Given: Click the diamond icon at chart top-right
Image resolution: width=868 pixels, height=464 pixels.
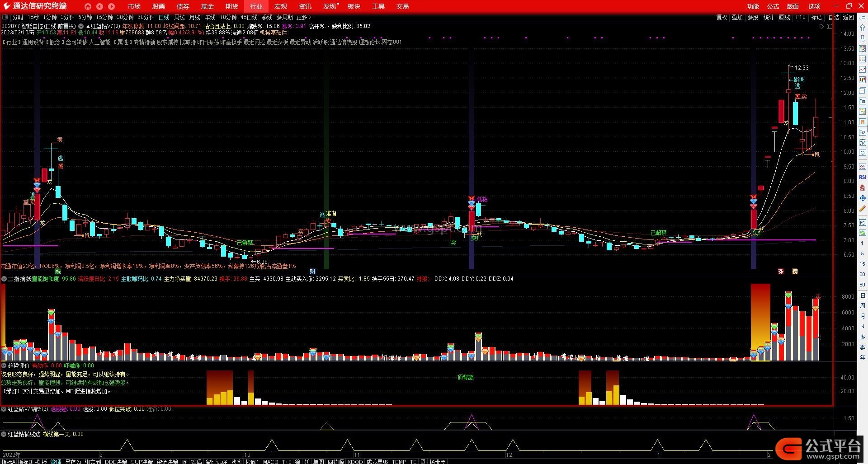Looking at the screenshot, I should (x=821, y=26).
